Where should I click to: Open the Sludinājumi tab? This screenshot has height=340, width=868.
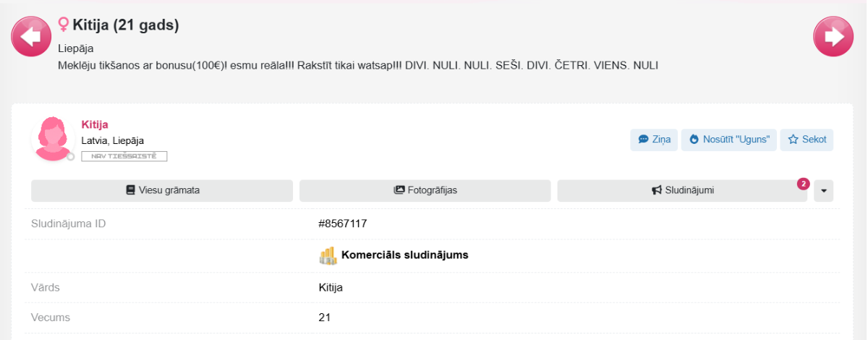(x=682, y=190)
